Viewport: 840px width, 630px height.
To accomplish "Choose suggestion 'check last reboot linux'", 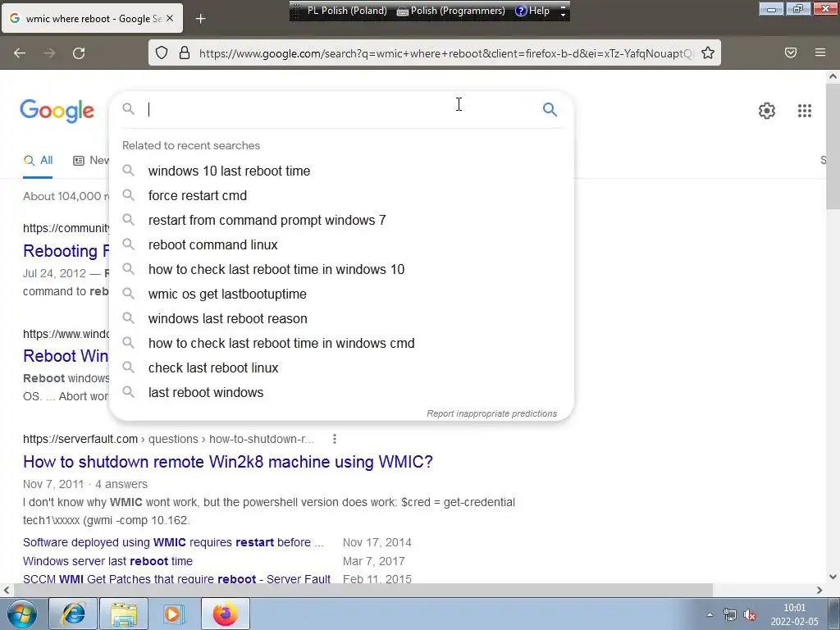I will click(341, 368).
